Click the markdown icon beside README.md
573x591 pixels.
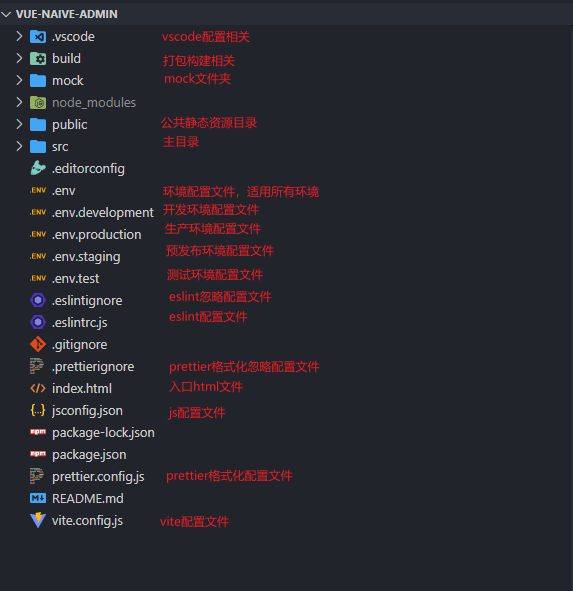tap(38, 498)
